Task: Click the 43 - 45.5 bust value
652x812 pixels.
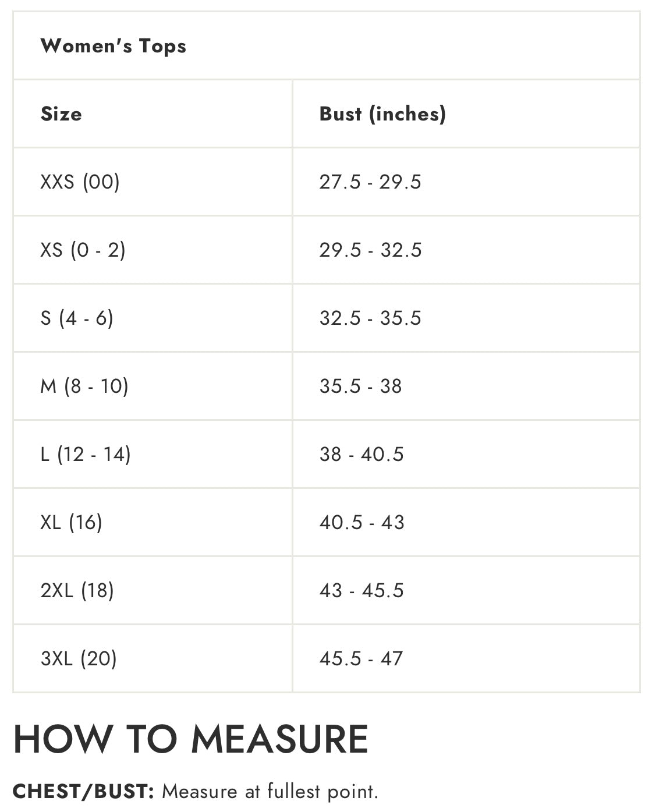Action: coord(361,591)
